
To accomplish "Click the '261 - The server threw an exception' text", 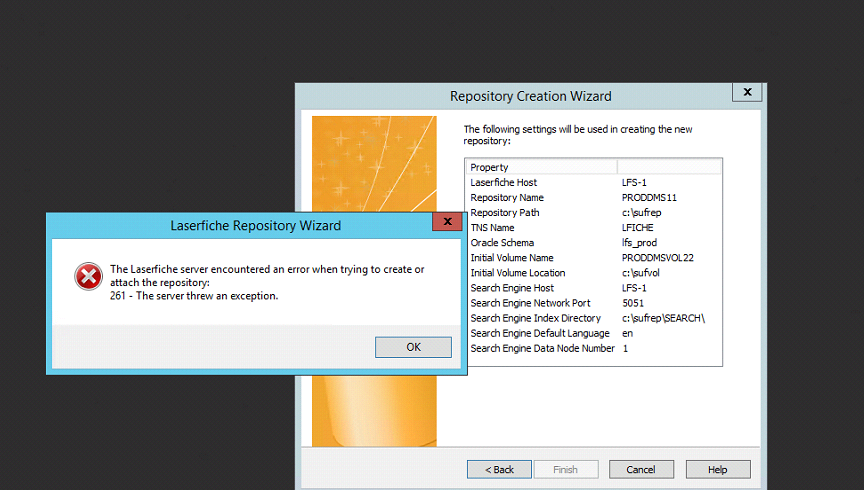I will [x=194, y=296].
